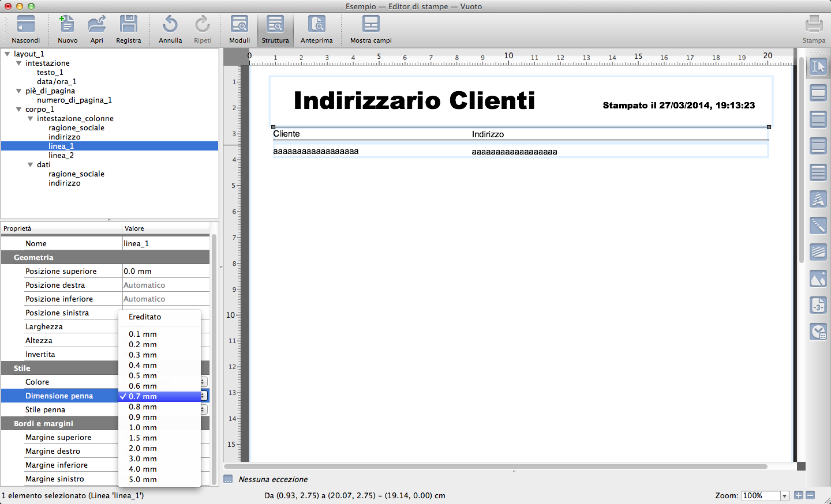Choose 1.0 mm from pen size list
831x504 pixels.
coord(143,427)
